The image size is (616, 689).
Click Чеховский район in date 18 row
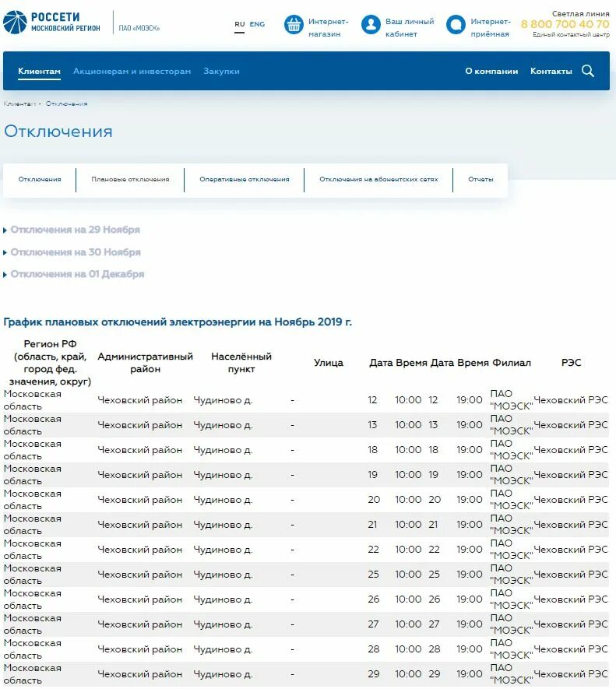pos(140,450)
